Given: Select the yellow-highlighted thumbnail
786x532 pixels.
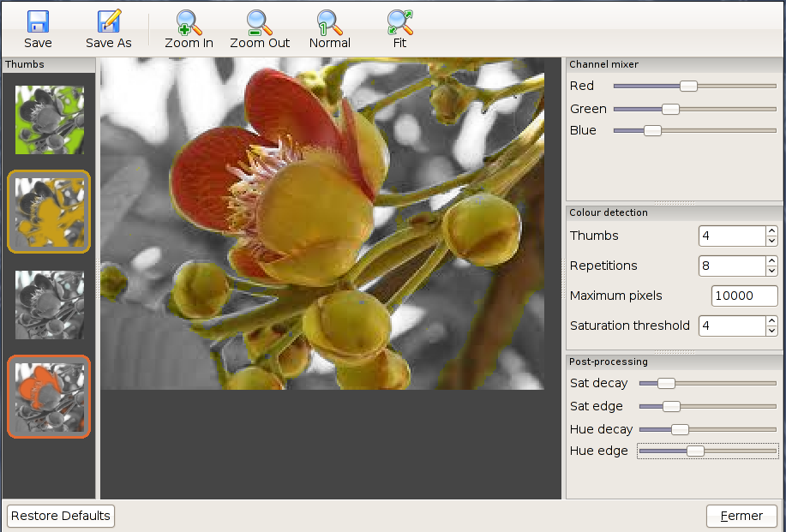Looking at the screenshot, I should click(49, 212).
